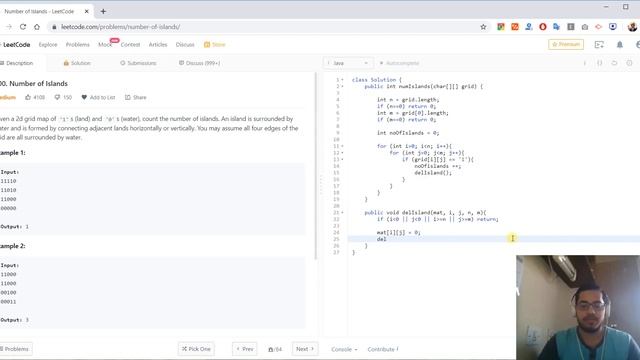Collapse the fold arrow on line 21
Image resolution: width=640 pixels, height=360 pixels.
click(342, 213)
